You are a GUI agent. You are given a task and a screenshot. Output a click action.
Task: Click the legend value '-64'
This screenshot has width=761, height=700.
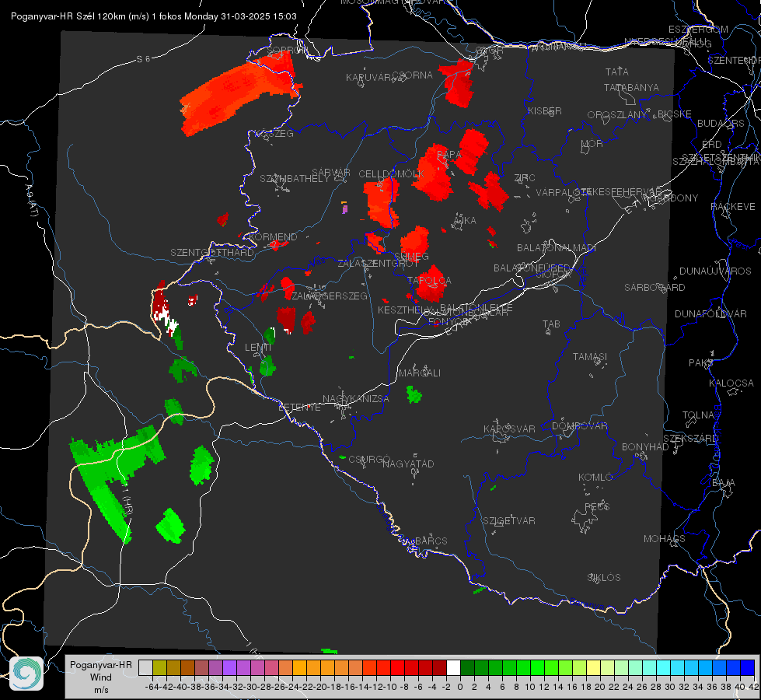click(152, 687)
